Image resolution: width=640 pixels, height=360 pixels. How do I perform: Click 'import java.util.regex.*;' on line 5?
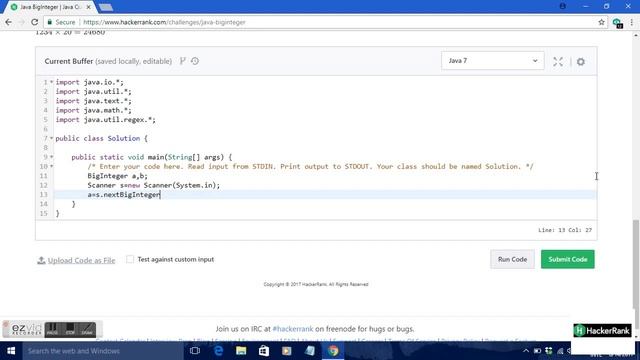pyautogui.click(x=105, y=120)
